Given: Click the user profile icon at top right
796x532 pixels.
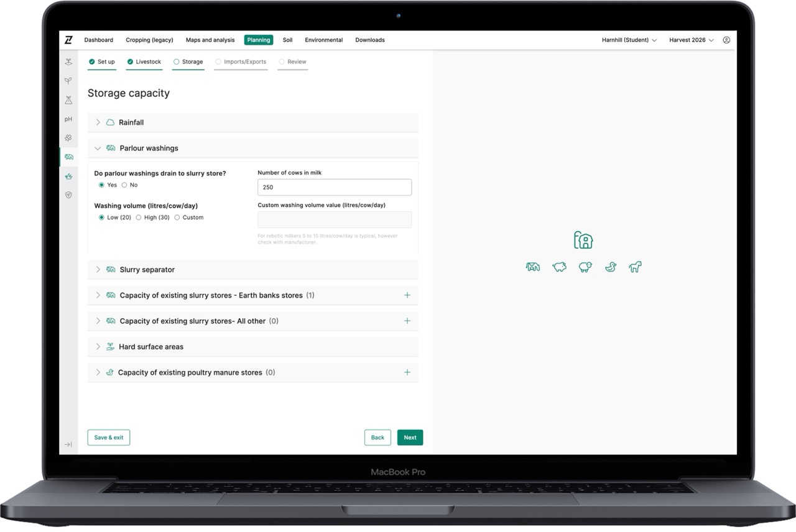Looking at the screenshot, I should pyautogui.click(x=726, y=40).
